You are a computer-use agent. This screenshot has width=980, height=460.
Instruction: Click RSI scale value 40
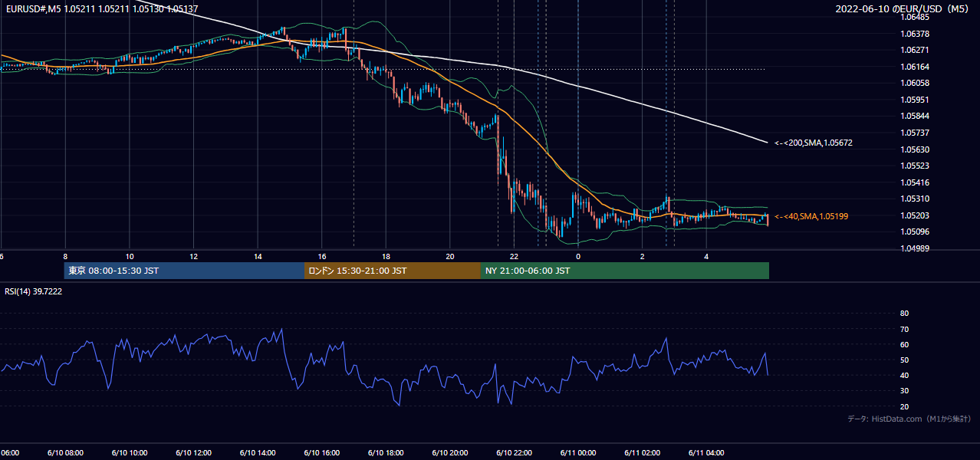(904, 375)
